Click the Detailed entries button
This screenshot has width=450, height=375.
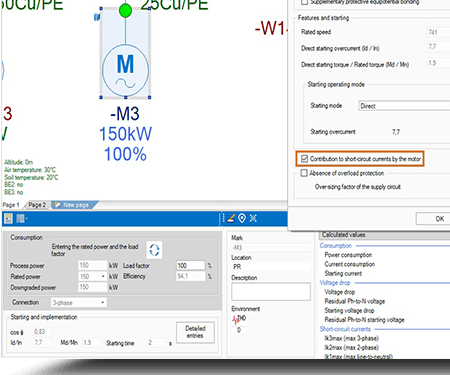[x=195, y=332]
